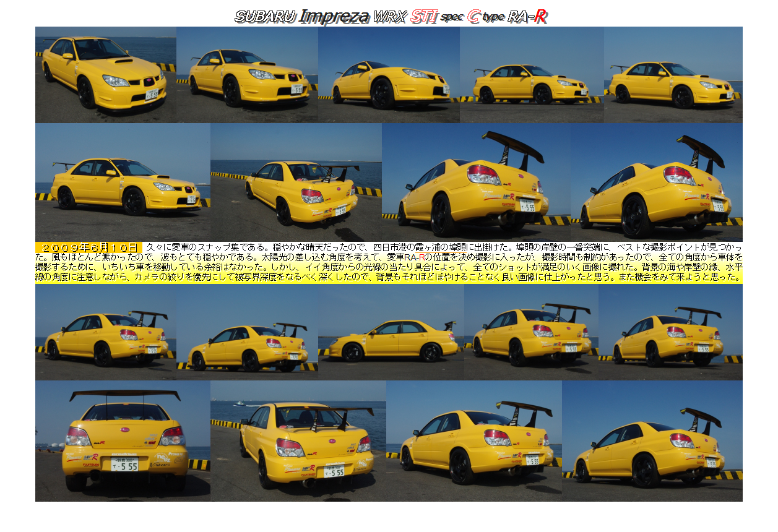Screen dimensions: 778x532
Task: Open the last photo in the top row
Action: click(673, 74)
